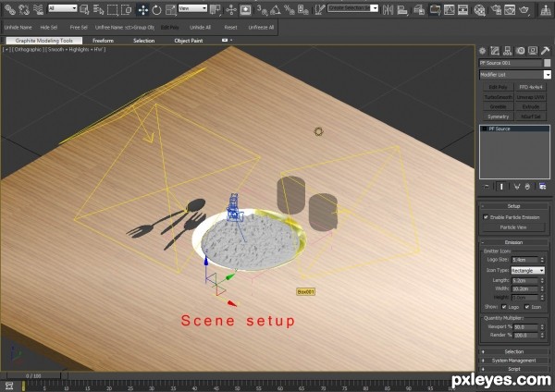The height and width of the screenshot is (392, 555).
Task: Activate the Select and Move tool
Action: (x=143, y=9)
